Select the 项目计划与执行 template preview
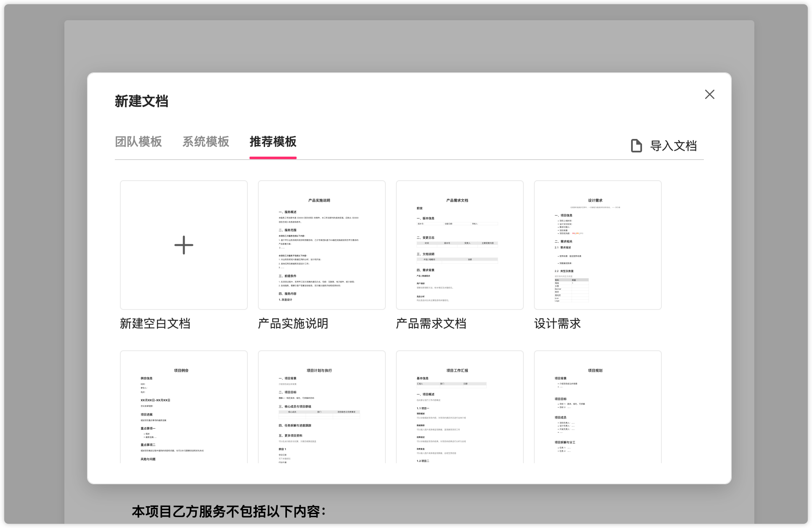Image resolution: width=812 pixels, height=528 pixels. point(321,407)
